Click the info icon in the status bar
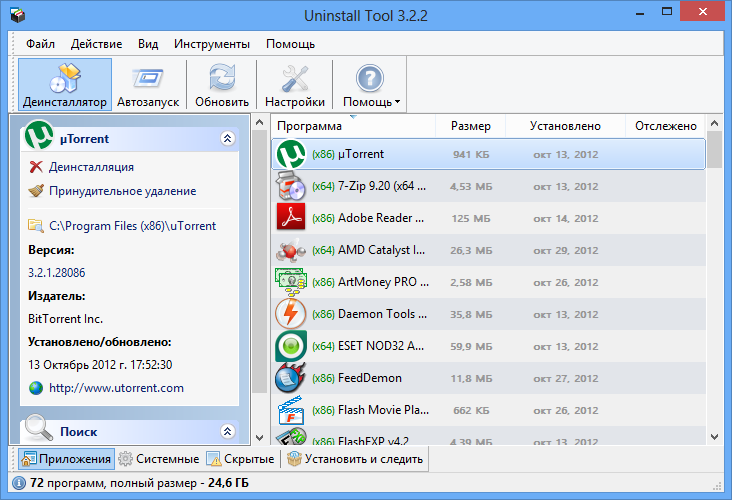Viewport: 732px width, 500px height. pyautogui.click(x=19, y=483)
